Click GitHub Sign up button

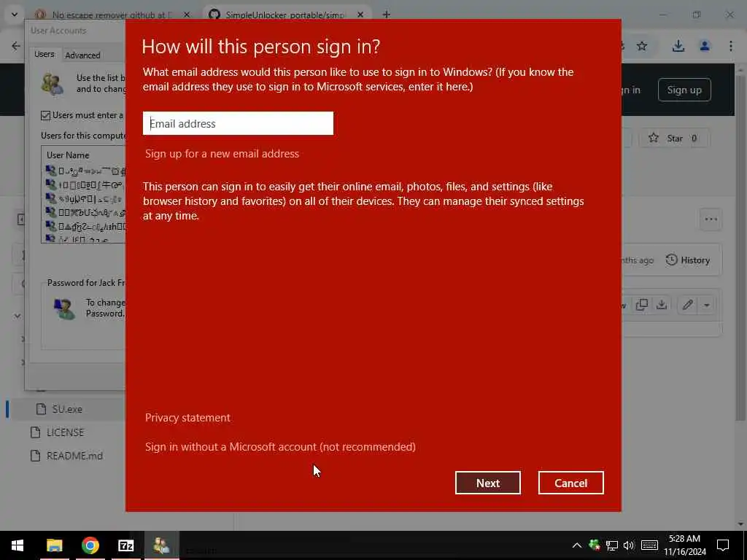click(684, 90)
